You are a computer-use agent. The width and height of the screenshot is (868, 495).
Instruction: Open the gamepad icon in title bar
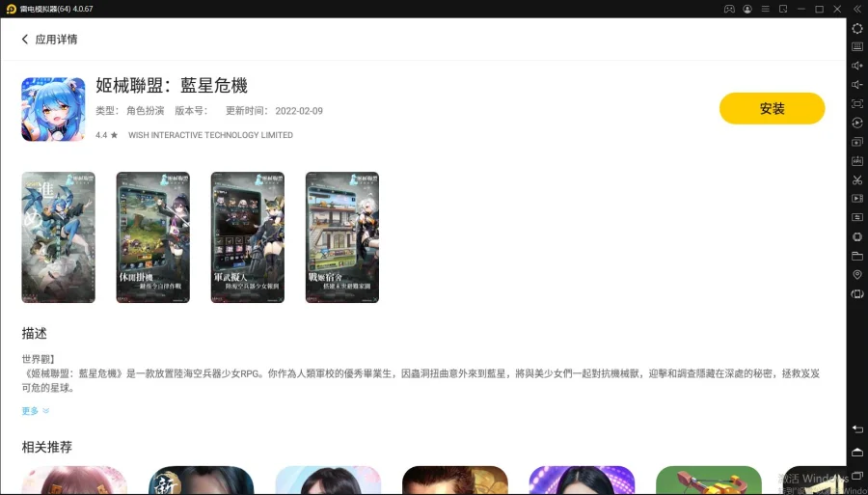point(730,9)
